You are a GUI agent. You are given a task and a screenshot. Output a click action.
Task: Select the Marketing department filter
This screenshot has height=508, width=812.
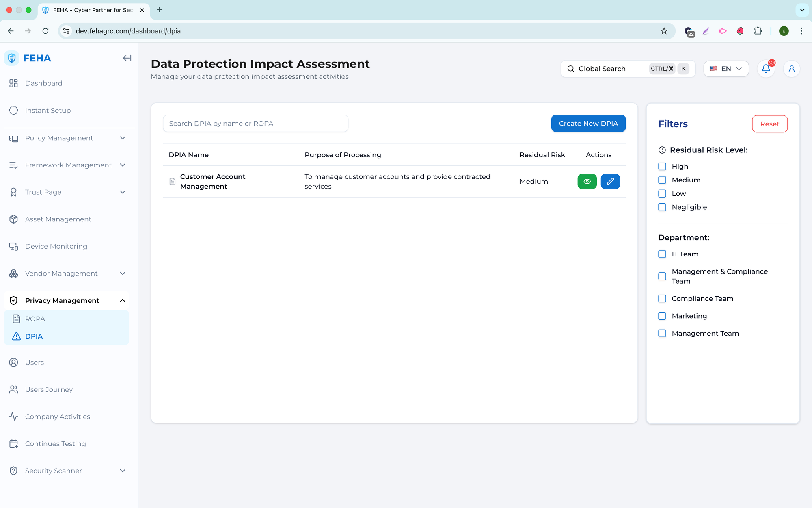click(x=662, y=316)
